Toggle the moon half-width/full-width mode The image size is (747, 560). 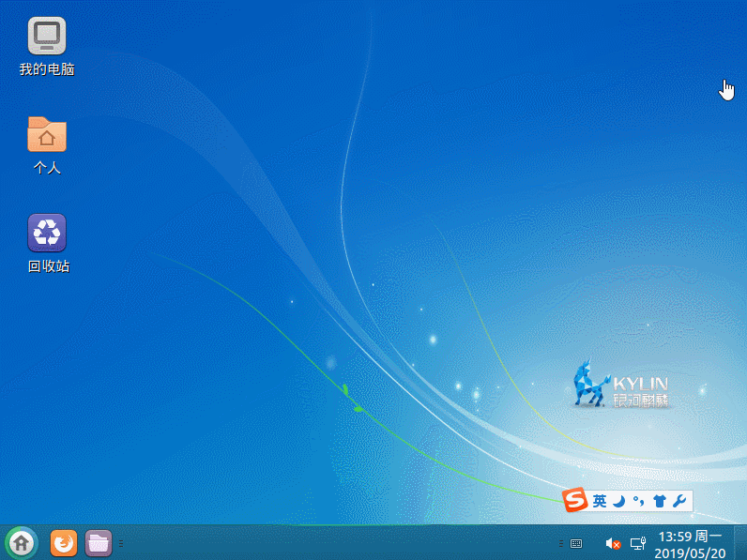coord(618,501)
